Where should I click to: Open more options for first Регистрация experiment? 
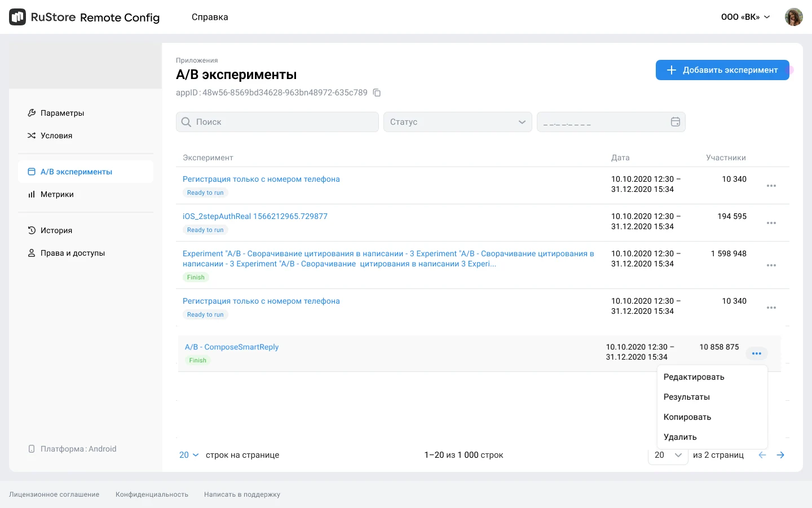coord(771,186)
